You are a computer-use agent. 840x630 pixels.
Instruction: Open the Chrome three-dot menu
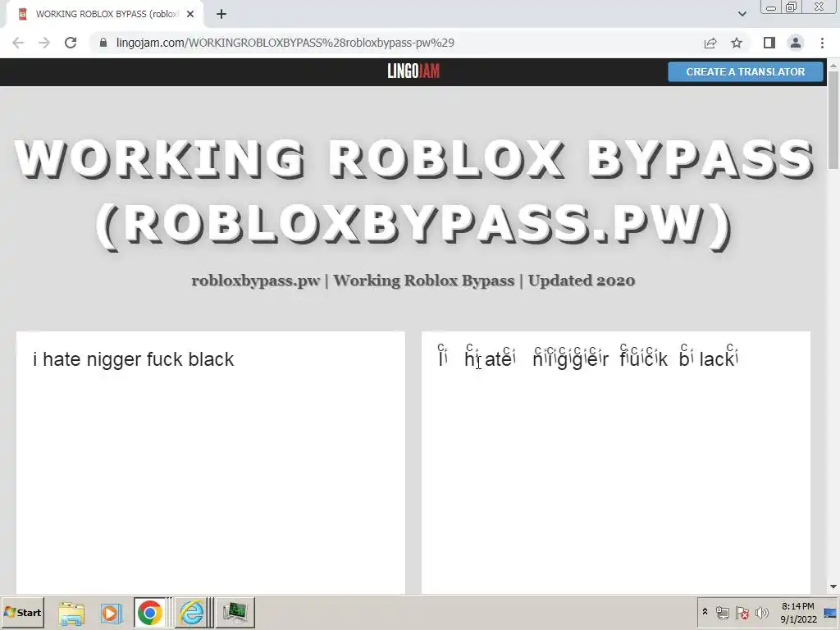pyautogui.click(x=822, y=43)
